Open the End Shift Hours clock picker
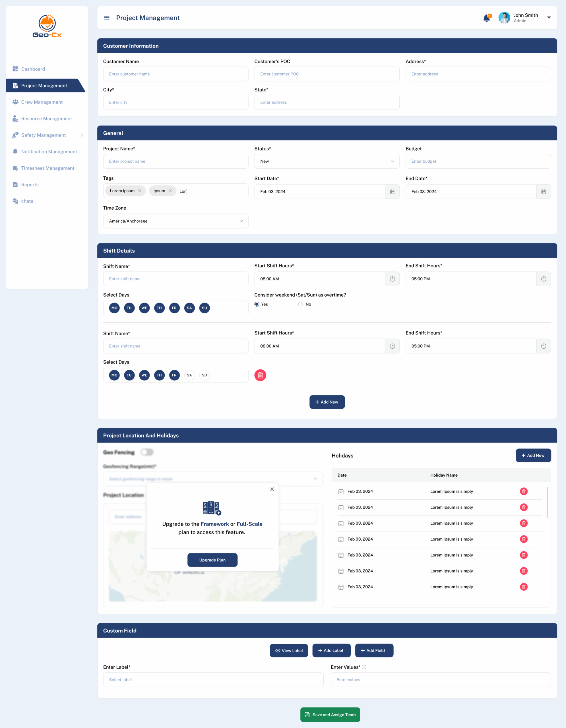The width and height of the screenshot is (566, 728). (543, 279)
